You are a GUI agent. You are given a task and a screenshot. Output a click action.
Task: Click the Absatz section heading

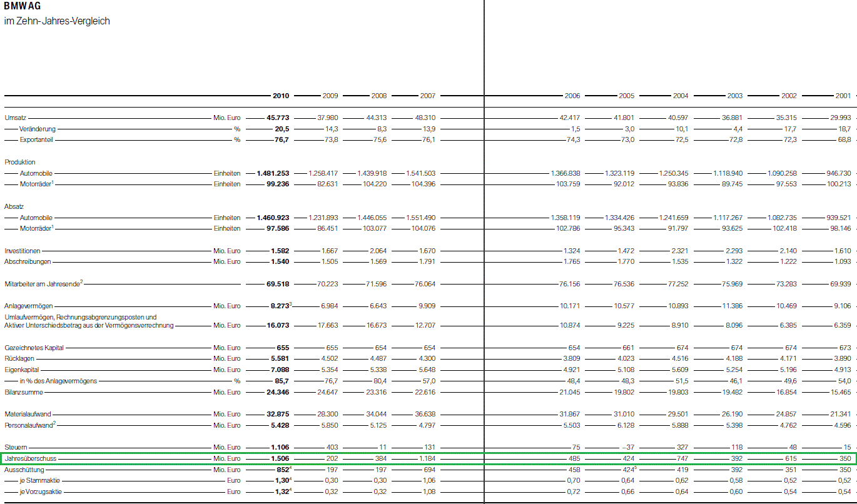click(x=14, y=206)
